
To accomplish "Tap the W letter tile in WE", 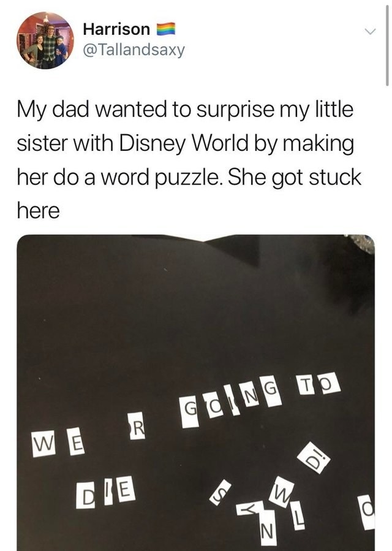I will (43, 445).
